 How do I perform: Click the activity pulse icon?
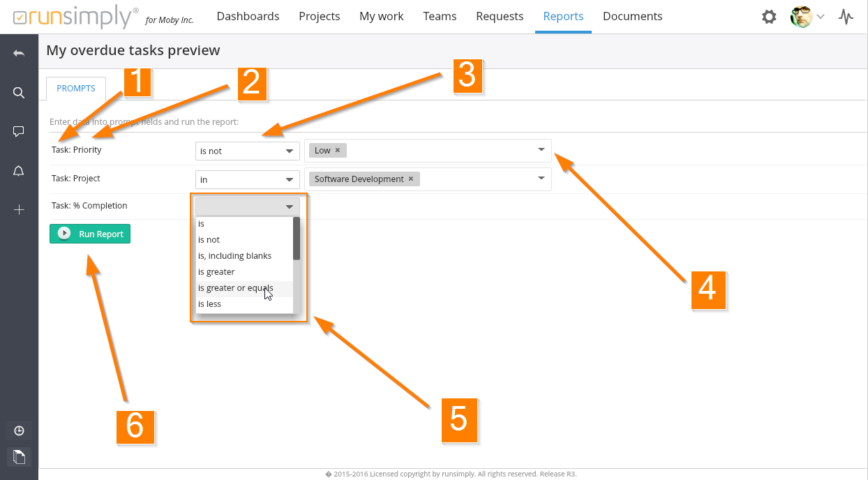(x=846, y=17)
